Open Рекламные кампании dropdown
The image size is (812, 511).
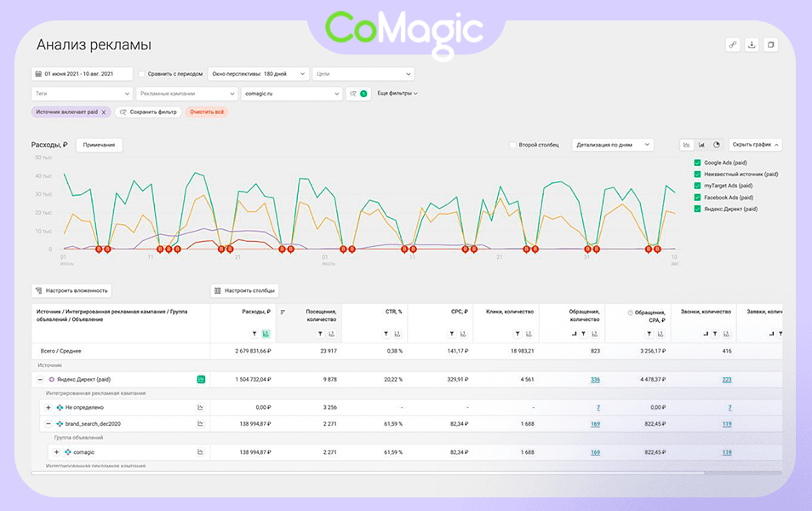(187, 94)
